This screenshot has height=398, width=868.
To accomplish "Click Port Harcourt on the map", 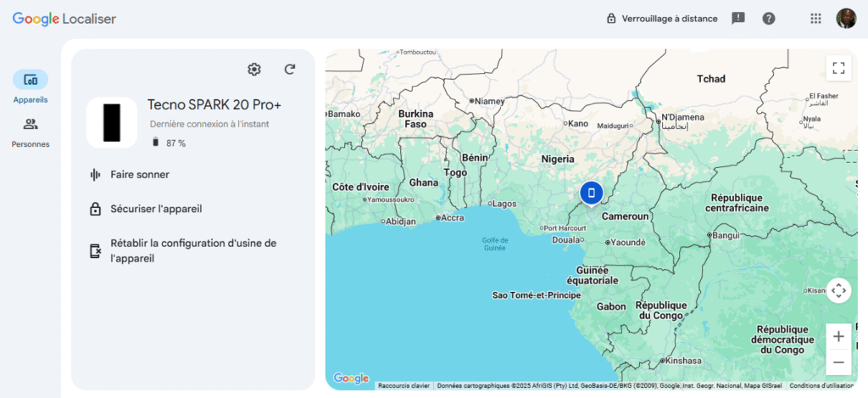I will point(565,227).
